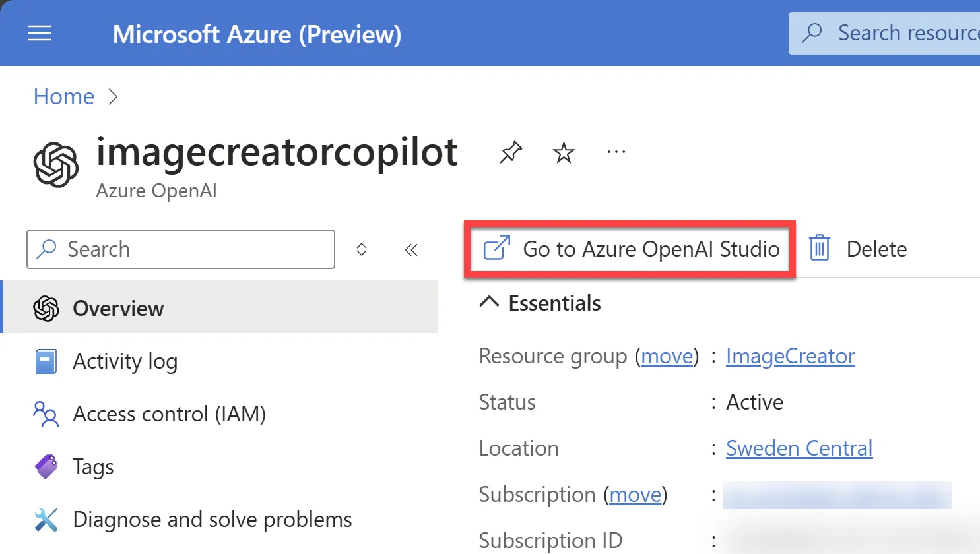980x554 pixels.
Task: Click the Subscription move link
Action: pos(635,495)
